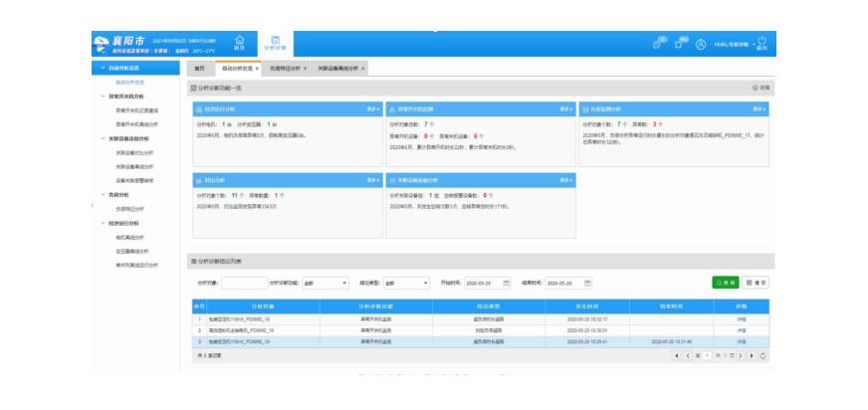Switch to the 关联设备离线分析 tab
Image resolution: width=868 pixels, height=410 pixels.
pyautogui.click(x=337, y=68)
